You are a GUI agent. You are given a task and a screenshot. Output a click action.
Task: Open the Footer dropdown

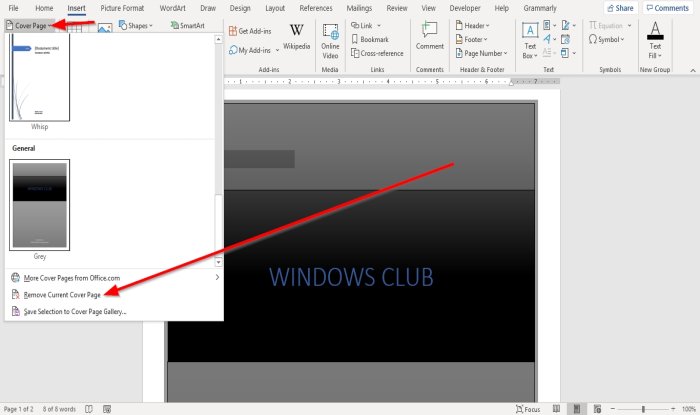471,39
